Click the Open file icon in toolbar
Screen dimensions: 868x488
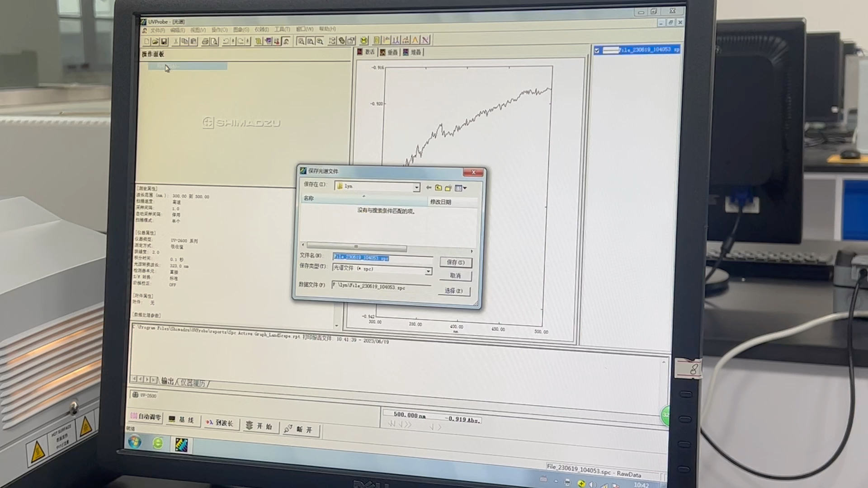pos(155,42)
